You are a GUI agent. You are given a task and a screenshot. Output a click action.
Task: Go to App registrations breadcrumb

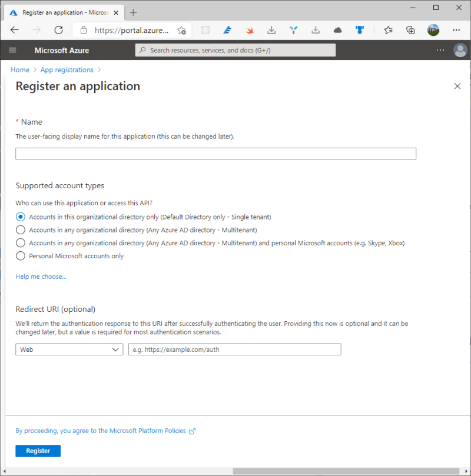tap(67, 69)
